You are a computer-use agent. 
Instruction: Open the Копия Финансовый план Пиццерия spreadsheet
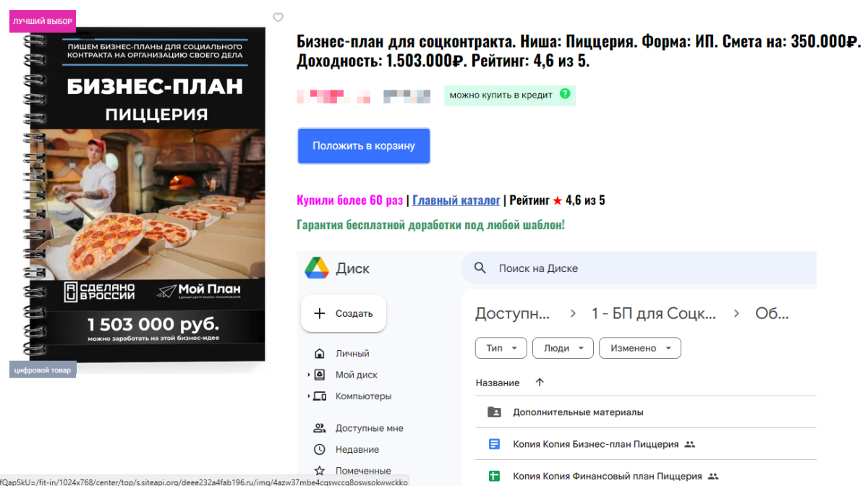[610, 476]
